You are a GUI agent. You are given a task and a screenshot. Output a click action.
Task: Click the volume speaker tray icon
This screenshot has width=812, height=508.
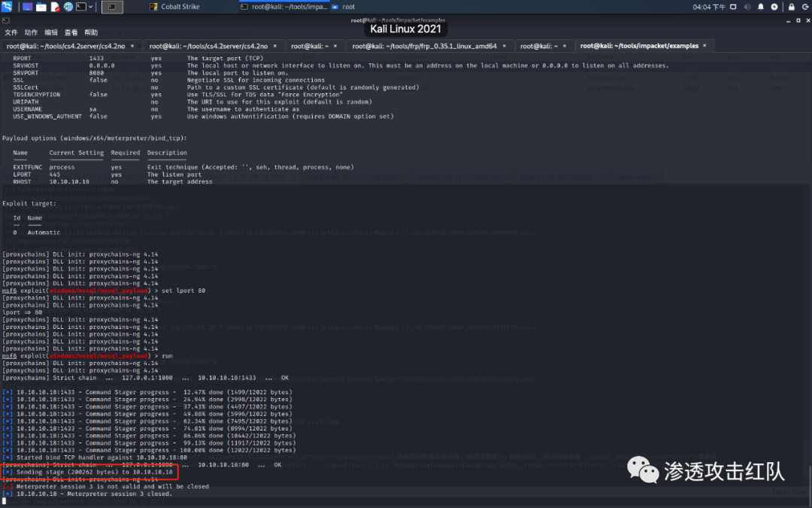[747, 7]
